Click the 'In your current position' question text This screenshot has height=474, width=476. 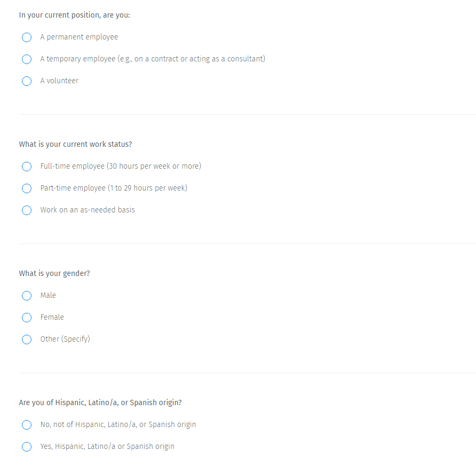coord(74,15)
